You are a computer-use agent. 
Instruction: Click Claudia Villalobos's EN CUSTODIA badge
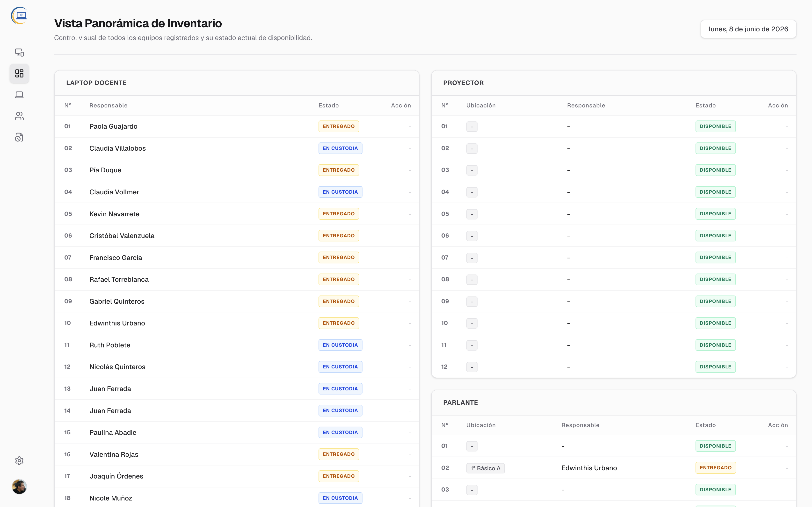click(x=340, y=148)
